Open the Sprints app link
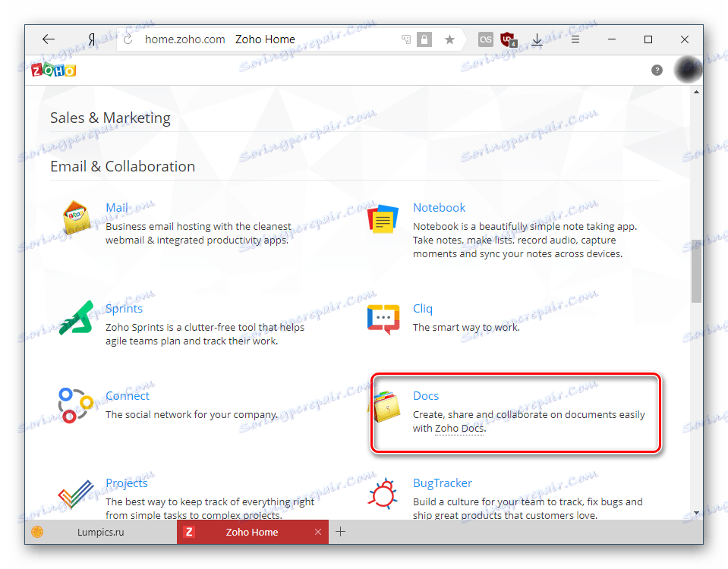The width and height of the screenshot is (728, 569). (x=124, y=309)
